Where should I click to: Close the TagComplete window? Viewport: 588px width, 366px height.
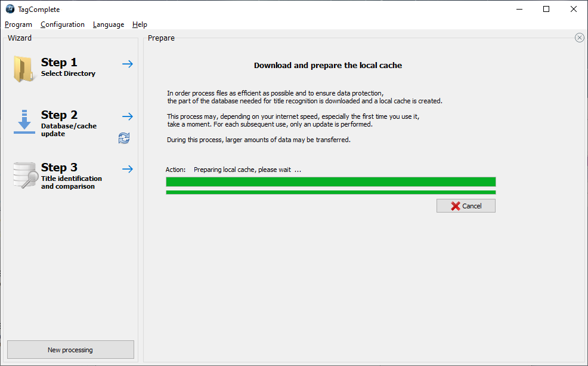tap(573, 9)
